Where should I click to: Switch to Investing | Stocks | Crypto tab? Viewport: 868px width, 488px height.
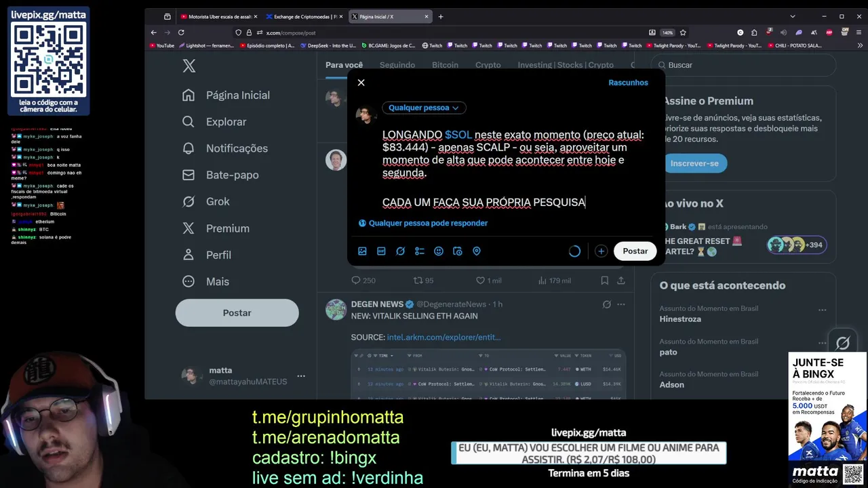(x=566, y=65)
